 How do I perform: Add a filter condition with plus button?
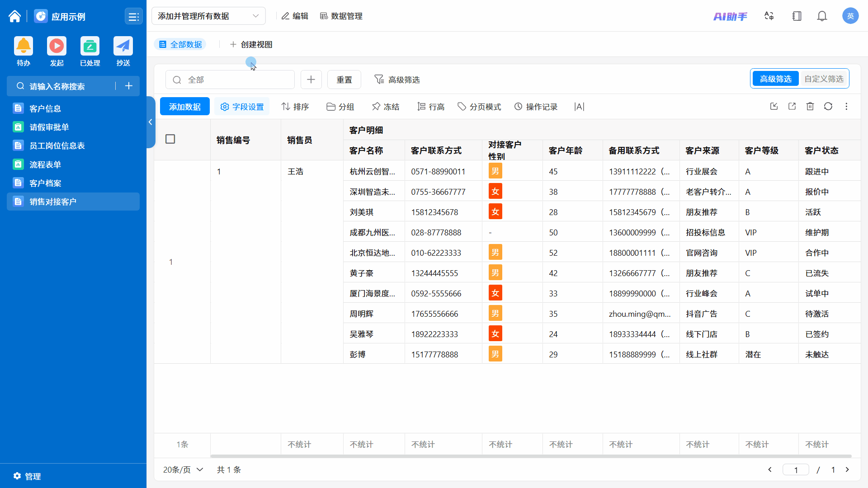(311, 80)
